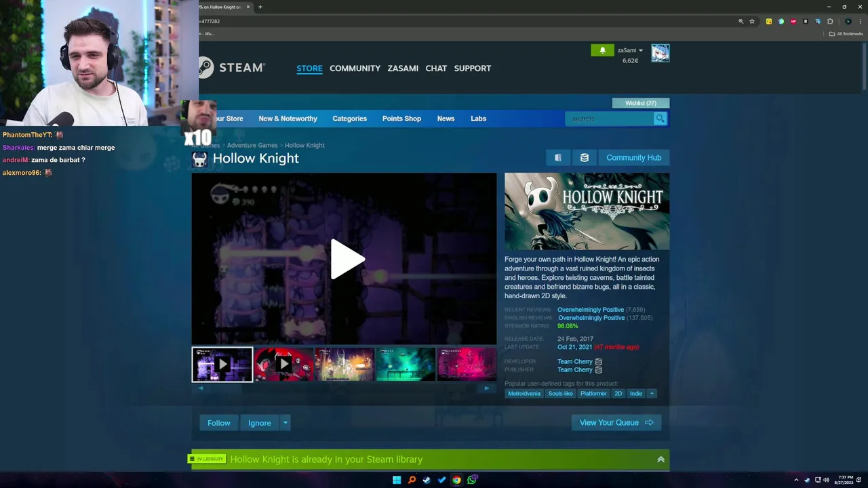Click the zoom magnifier icon in the address bar
Viewport: 868px width, 488px height.
[741, 22]
